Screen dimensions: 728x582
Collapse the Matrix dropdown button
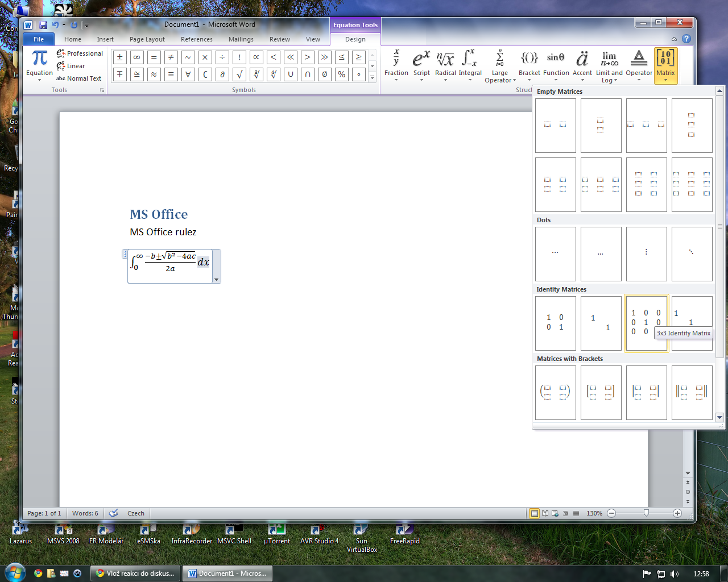(665, 66)
